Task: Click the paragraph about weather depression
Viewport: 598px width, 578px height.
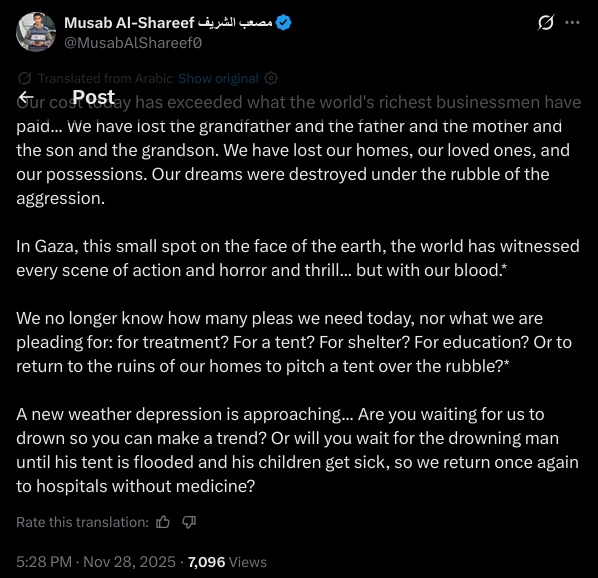Action: [297, 450]
